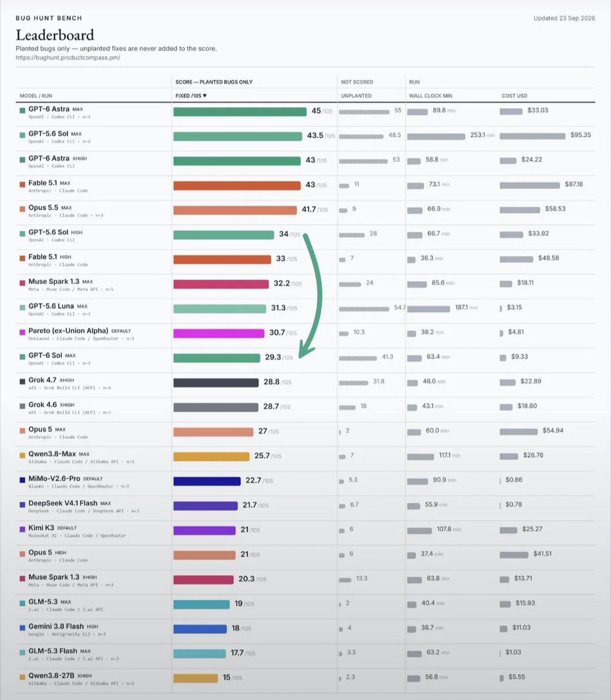Click the score bar for MiMo-V2.6-Pro

(x=207, y=481)
